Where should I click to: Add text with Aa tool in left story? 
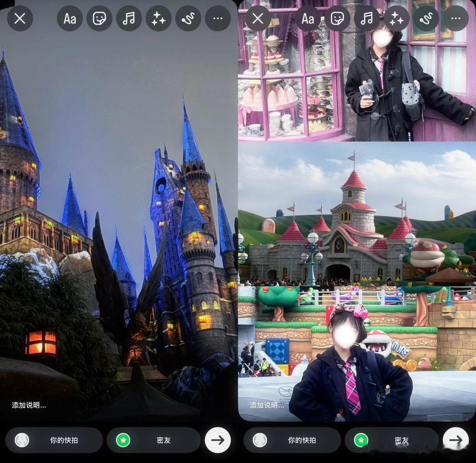click(70, 19)
